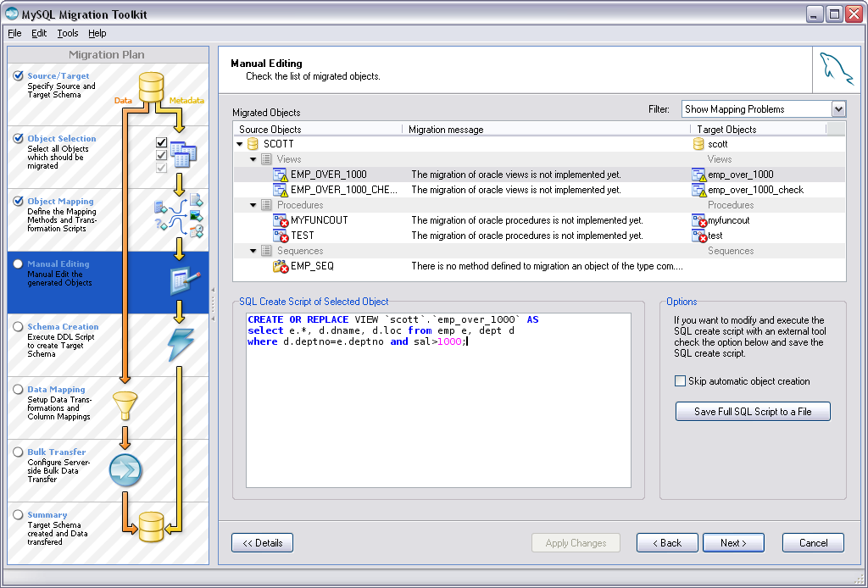Viewport: 868px width, 588px height.
Task: Click the view icon beside source EMP_OVER_1000
Action: pyautogui.click(x=280, y=175)
